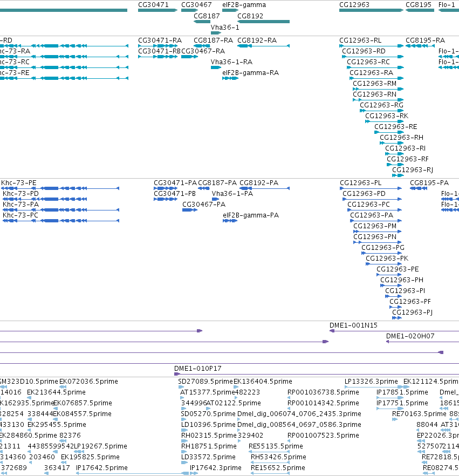Click protein Khc-73-PD
The width and height of the screenshot is (459, 476).
[20, 194]
